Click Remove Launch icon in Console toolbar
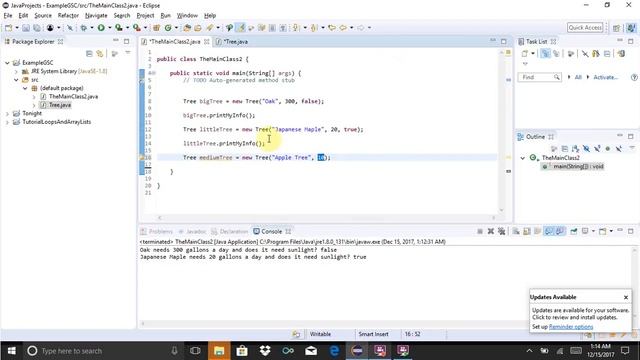640x360 pixels. [491, 231]
